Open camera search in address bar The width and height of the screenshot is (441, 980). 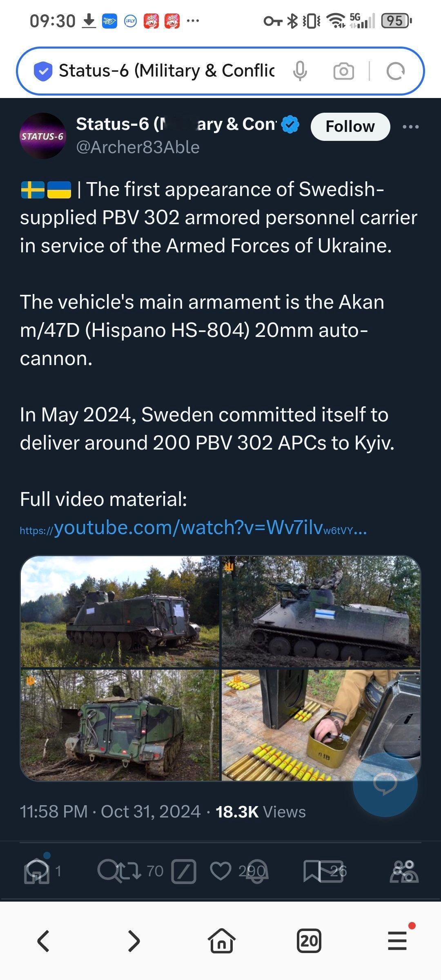click(x=343, y=71)
